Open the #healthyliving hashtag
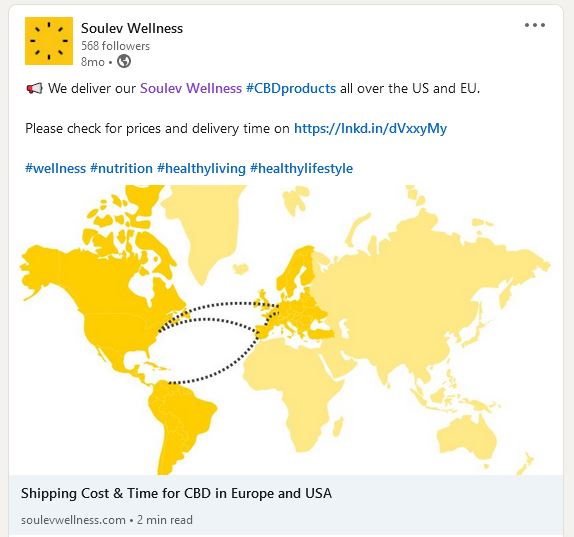This screenshot has width=574, height=537. [201, 169]
